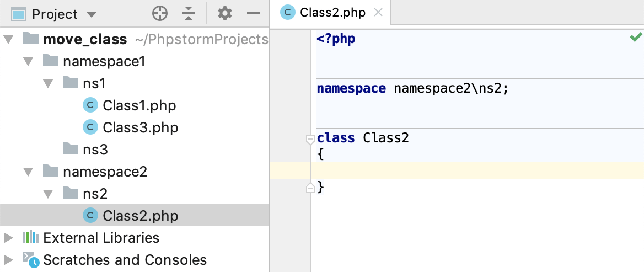
Task: Open the Project view dropdown
Action: 92,14
